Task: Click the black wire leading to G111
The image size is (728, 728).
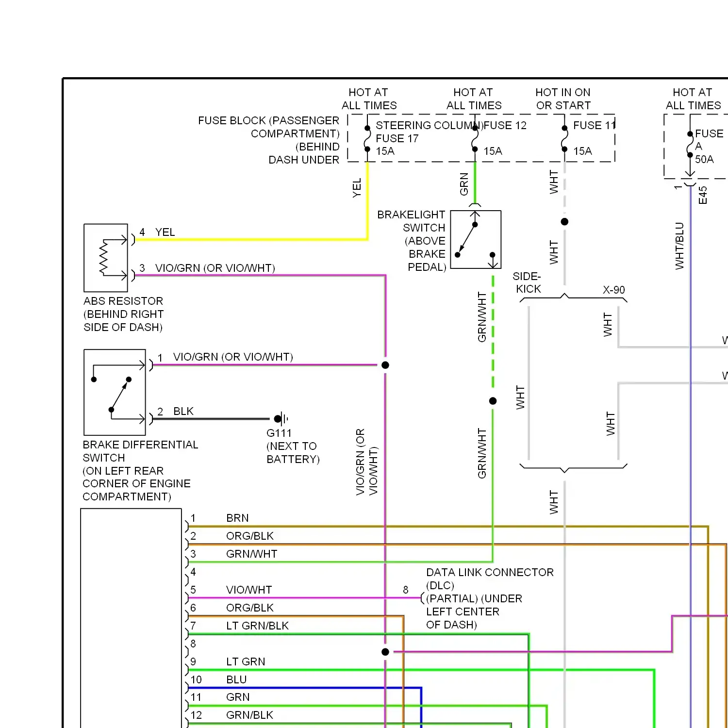Action: coord(212,418)
